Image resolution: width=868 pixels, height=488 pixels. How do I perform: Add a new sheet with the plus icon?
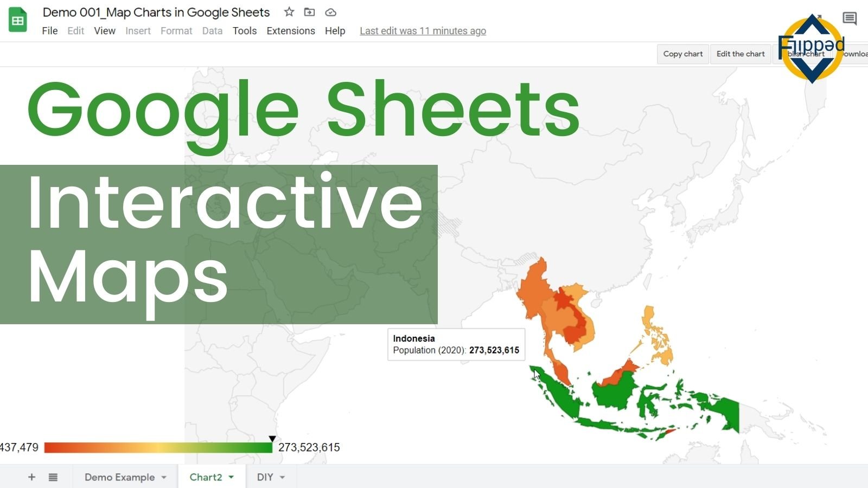coord(31,477)
